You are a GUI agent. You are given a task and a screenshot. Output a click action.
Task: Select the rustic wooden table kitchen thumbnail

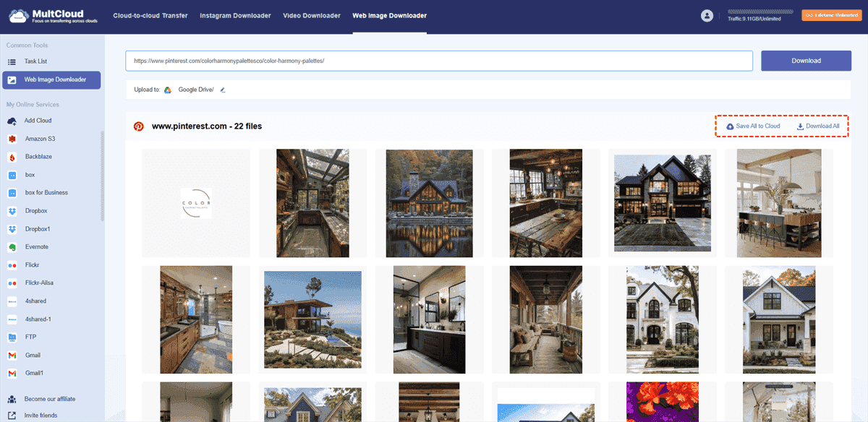pos(546,203)
